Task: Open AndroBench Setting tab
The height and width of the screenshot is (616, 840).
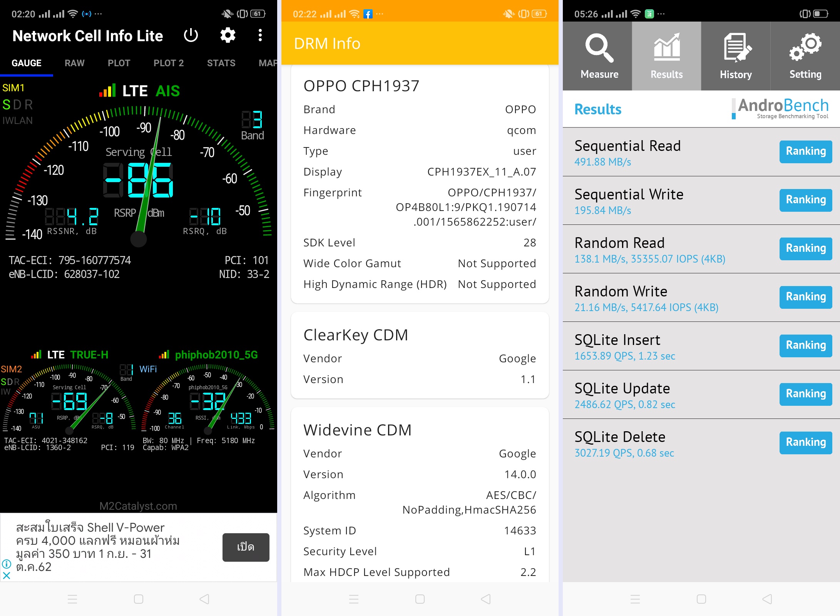Action: [805, 56]
